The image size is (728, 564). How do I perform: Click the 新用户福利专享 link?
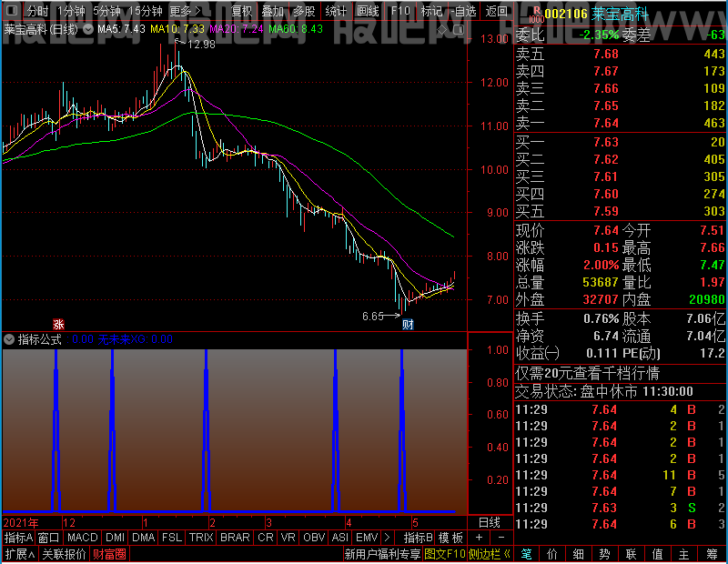point(382,554)
